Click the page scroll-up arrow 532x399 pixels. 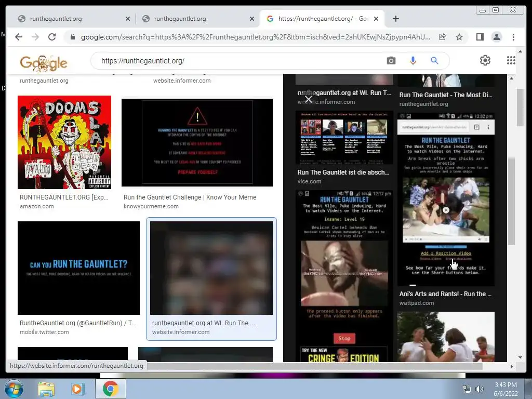520,51
